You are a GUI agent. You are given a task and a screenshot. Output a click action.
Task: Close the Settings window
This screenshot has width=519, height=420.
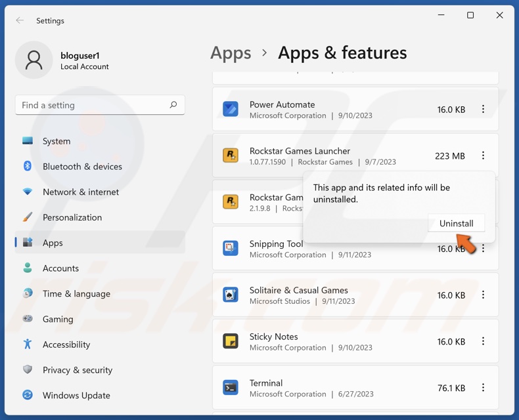pos(499,15)
